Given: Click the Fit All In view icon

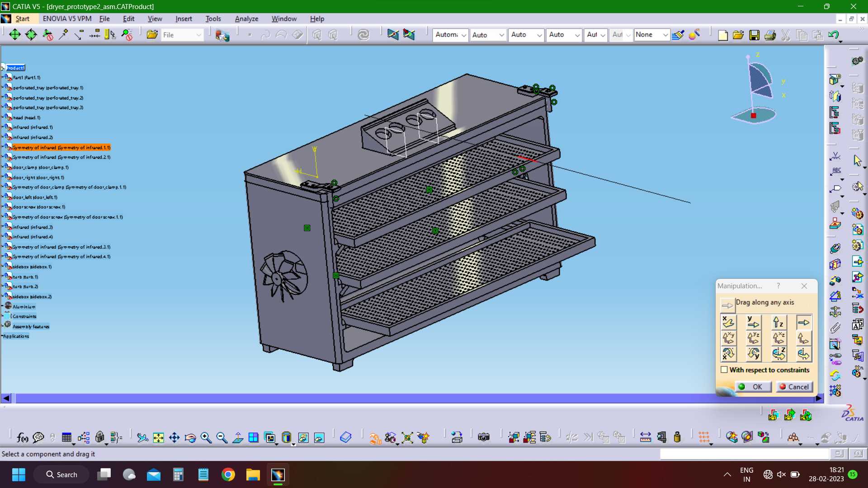Looking at the screenshot, I should click(158, 437).
